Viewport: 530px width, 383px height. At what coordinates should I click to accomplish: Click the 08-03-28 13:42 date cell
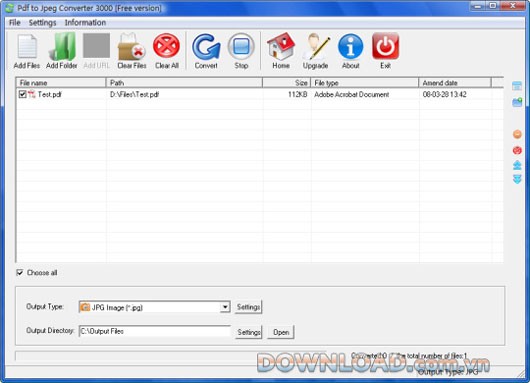tap(444, 94)
